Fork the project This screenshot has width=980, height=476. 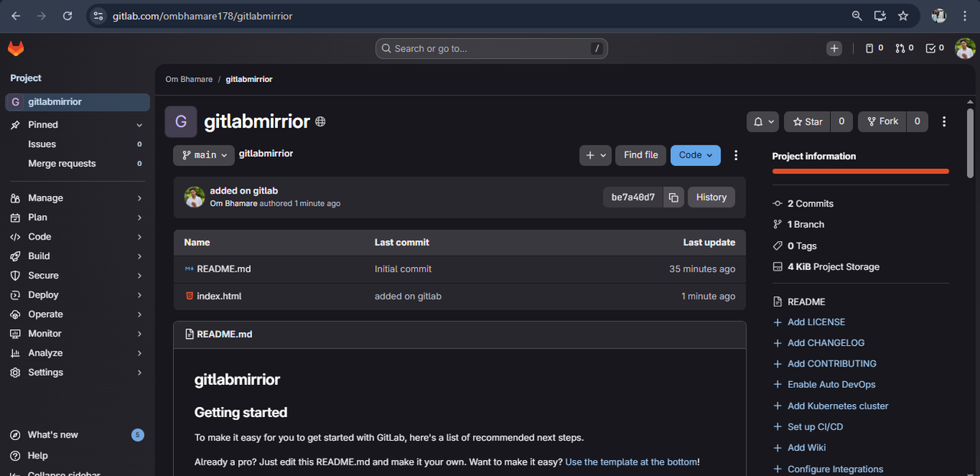click(x=882, y=122)
